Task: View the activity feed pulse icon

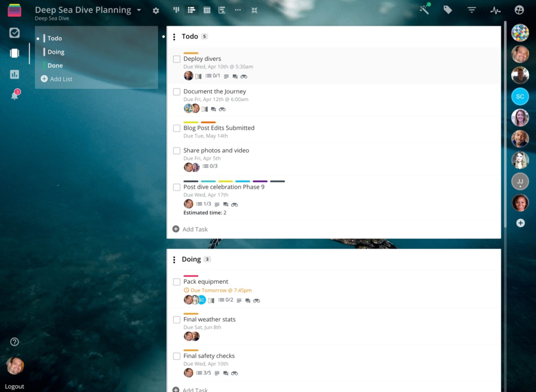Action: click(495, 9)
